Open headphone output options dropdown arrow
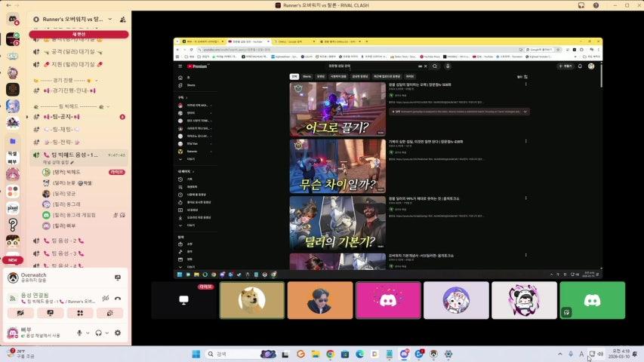This screenshot has width=644, height=362. click(x=107, y=333)
